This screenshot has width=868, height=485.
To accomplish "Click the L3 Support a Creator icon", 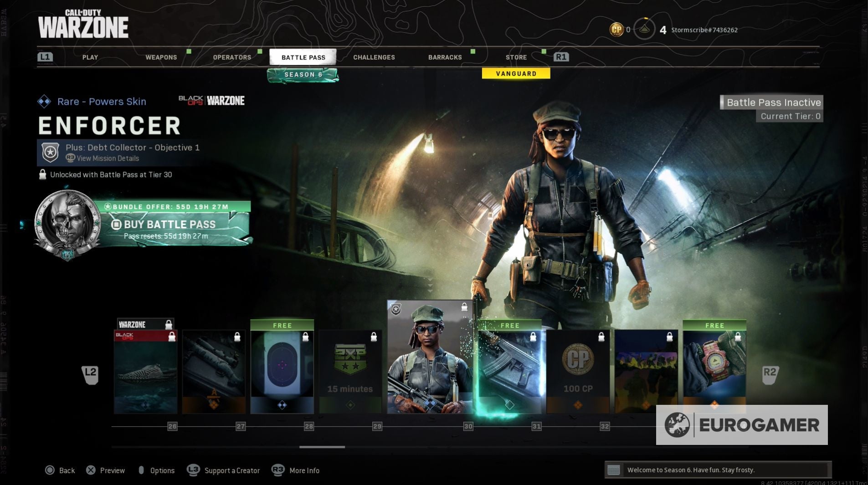I will pyautogui.click(x=193, y=470).
